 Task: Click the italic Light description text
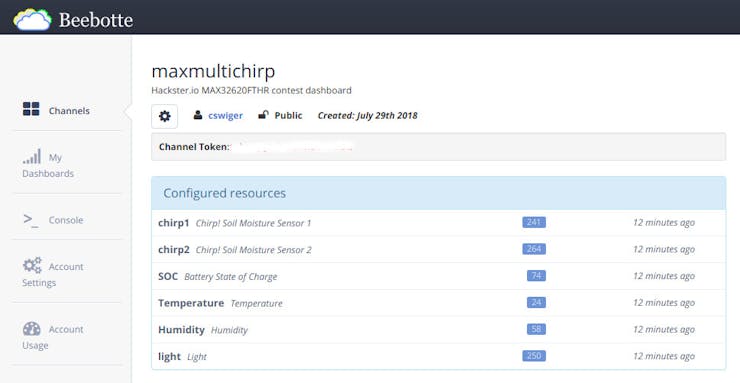coord(197,357)
